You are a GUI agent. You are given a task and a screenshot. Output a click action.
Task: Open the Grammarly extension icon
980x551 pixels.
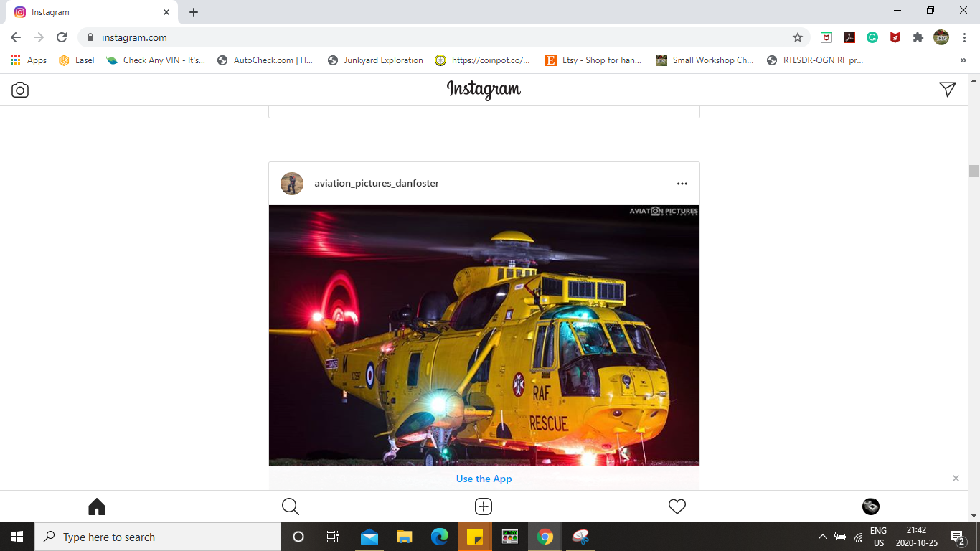click(x=872, y=37)
